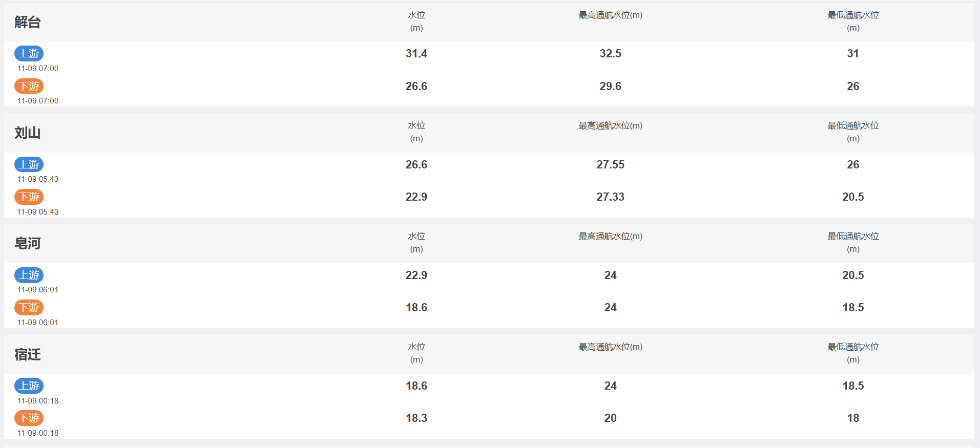
Task: Select the blue 上游 badge under 刘山
Action: [29, 164]
